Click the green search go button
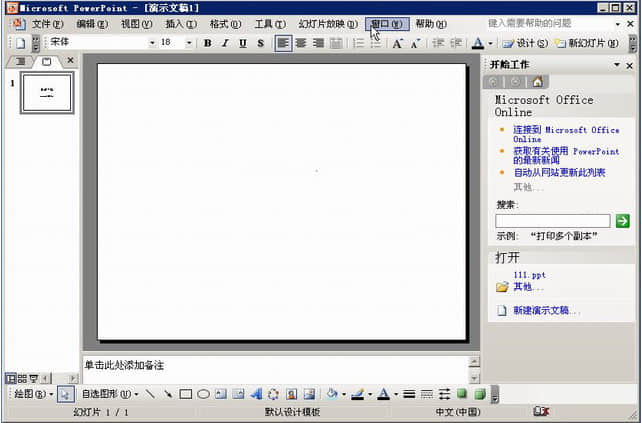Viewport: 642px width, 423px height. [623, 220]
